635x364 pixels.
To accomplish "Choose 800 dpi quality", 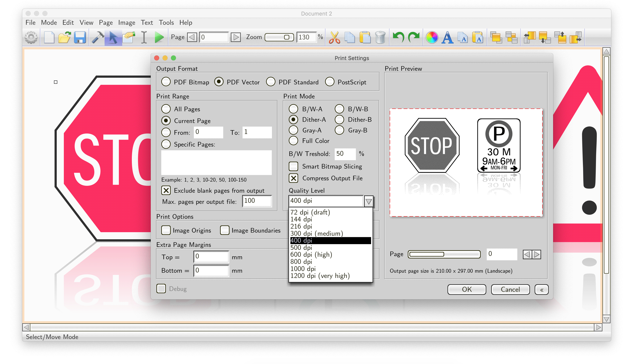I will 331,262.
